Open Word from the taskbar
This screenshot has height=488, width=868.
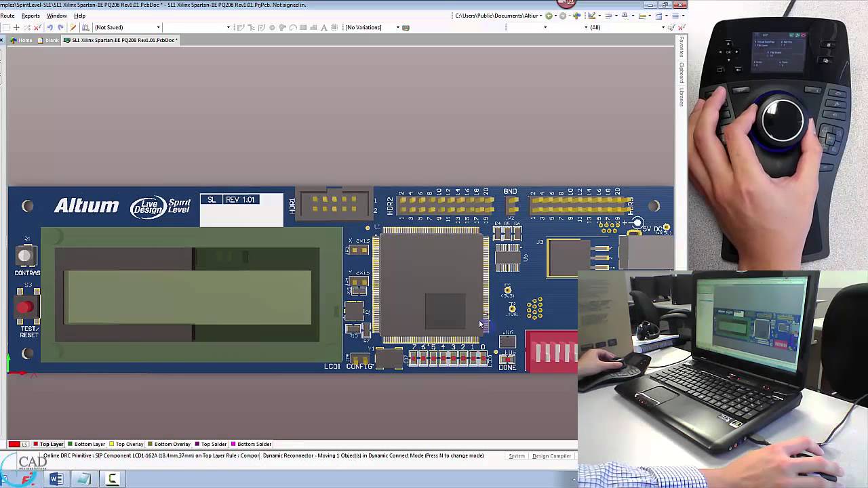pyautogui.click(x=56, y=479)
